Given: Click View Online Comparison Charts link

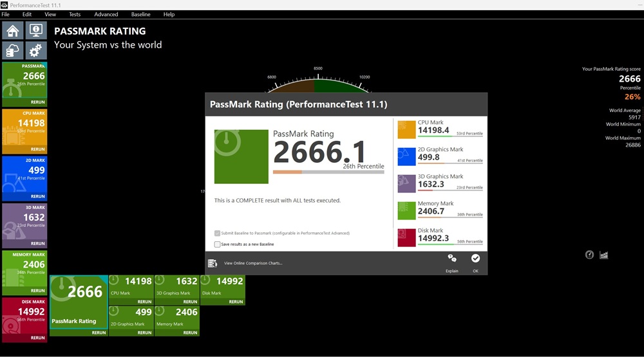Looking at the screenshot, I should (253, 263).
